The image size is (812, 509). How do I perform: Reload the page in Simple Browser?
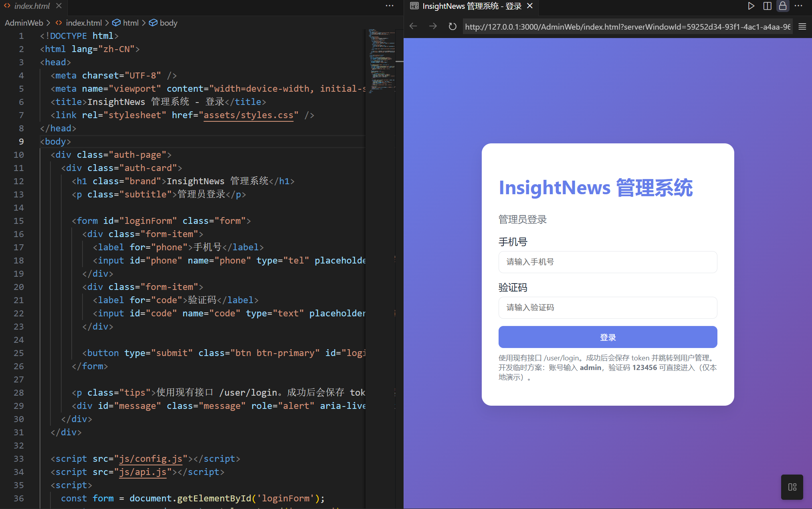(452, 26)
